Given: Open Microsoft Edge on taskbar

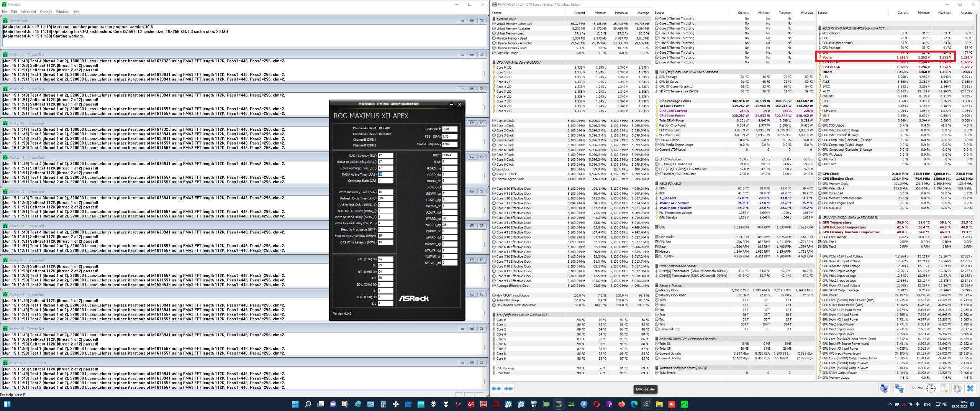Looking at the screenshot, I should (634, 404).
